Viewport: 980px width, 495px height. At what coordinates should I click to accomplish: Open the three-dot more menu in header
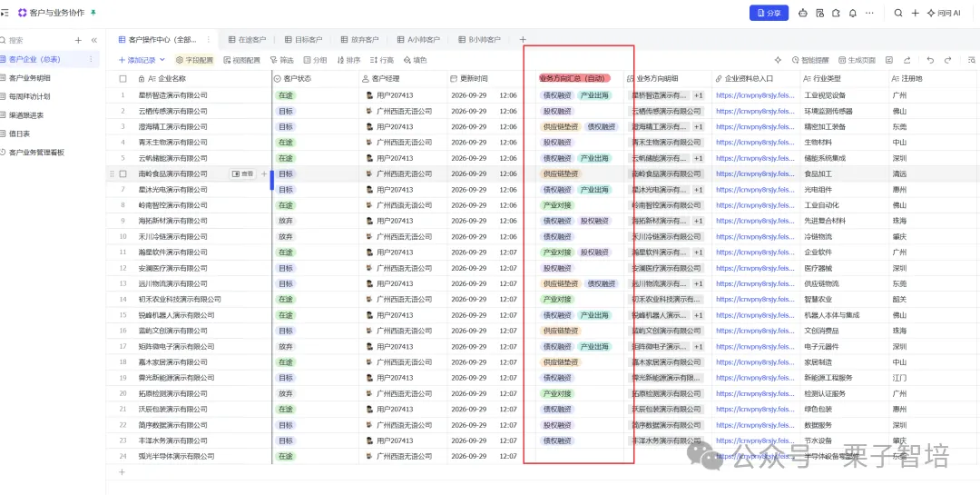(869, 13)
